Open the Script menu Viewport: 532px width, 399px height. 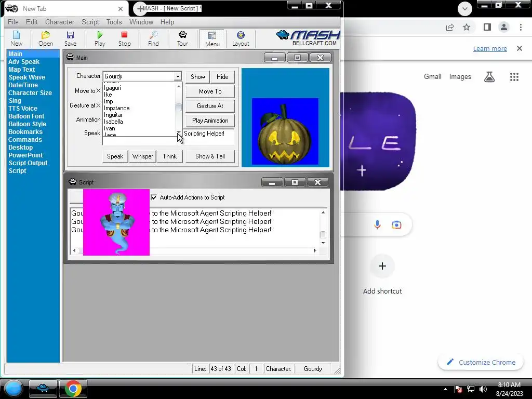[90, 22]
